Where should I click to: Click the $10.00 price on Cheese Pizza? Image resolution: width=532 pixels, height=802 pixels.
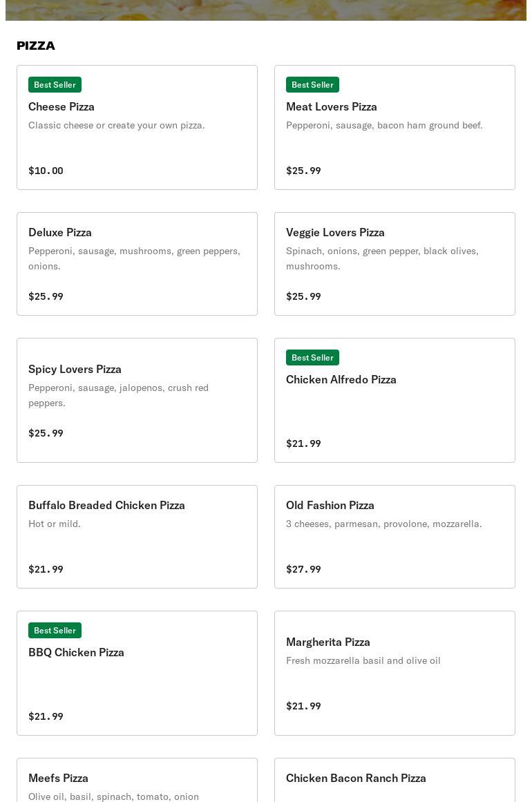tap(46, 171)
